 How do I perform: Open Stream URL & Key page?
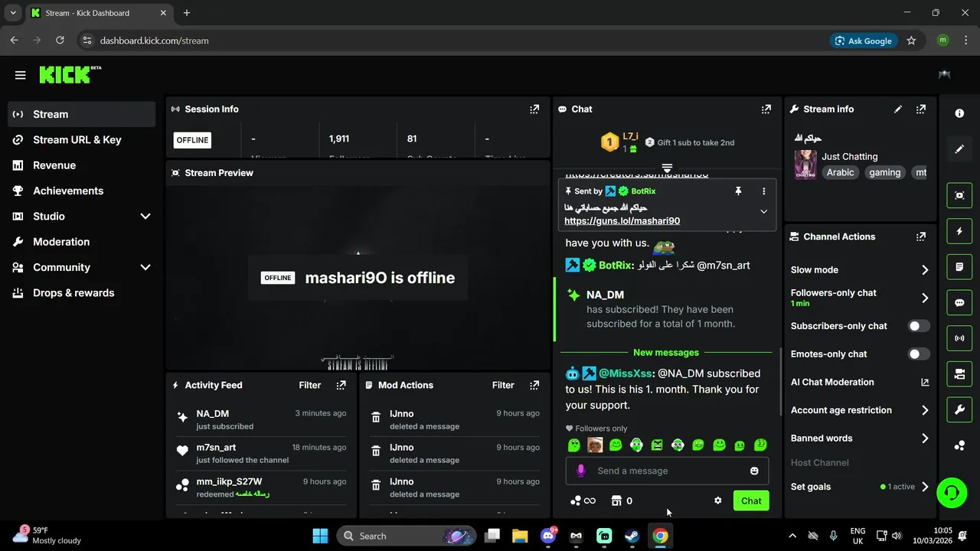(81, 140)
